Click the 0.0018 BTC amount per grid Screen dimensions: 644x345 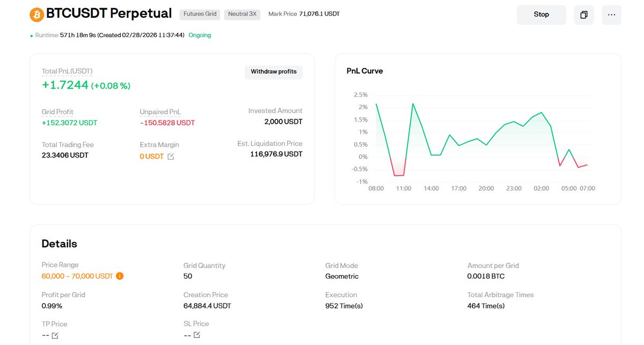(486, 276)
